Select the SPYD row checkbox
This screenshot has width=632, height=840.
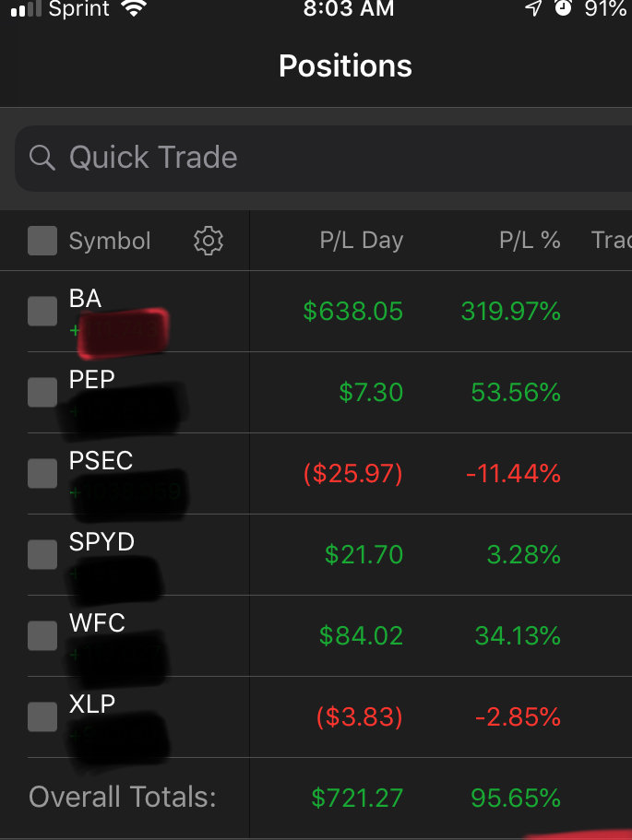point(42,554)
